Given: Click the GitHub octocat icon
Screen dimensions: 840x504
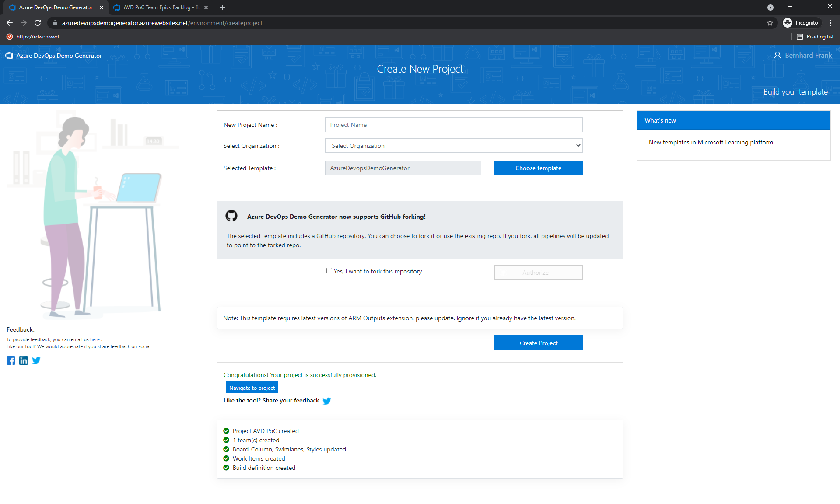Looking at the screenshot, I should [231, 216].
